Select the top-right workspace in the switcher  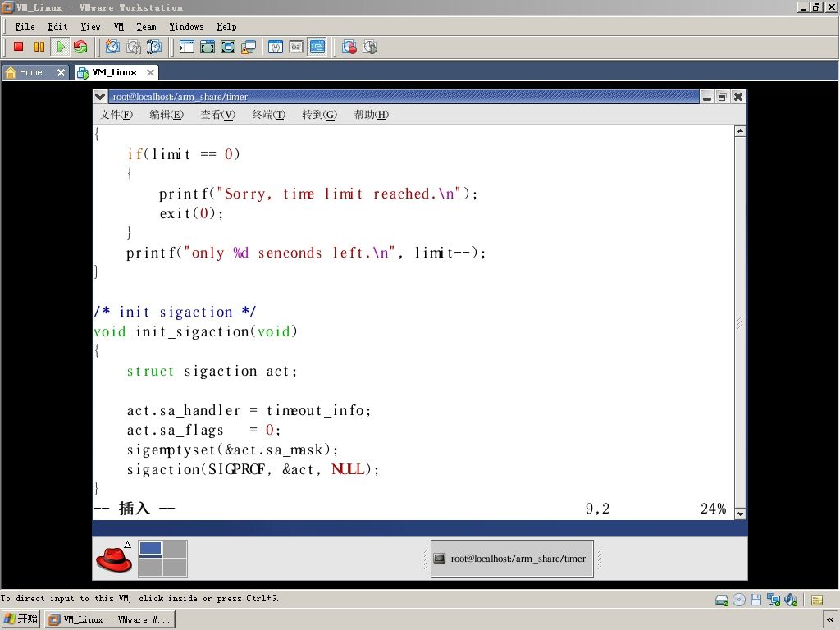point(175,549)
